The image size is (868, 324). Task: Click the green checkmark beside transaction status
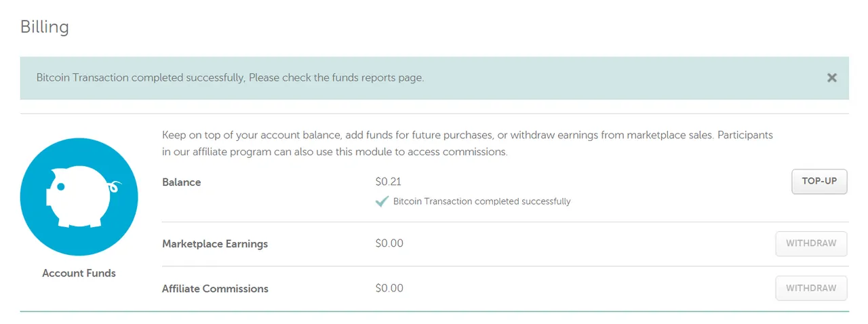[382, 201]
